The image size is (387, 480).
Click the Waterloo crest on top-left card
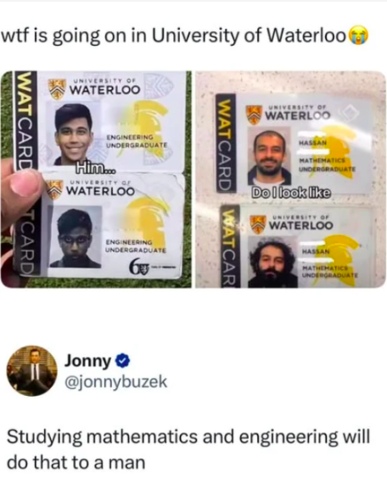(57, 89)
